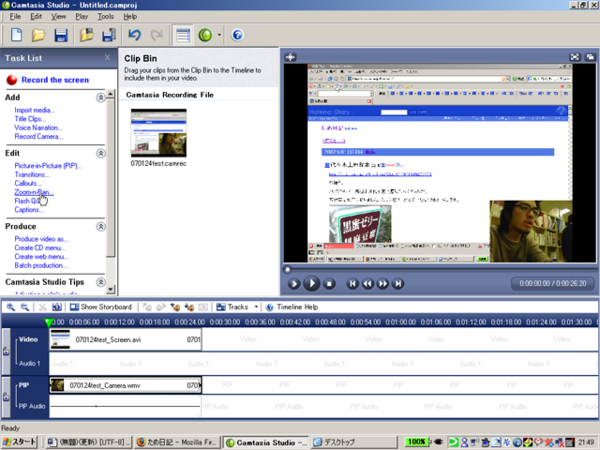Open the Edit menu

[x=36, y=16]
